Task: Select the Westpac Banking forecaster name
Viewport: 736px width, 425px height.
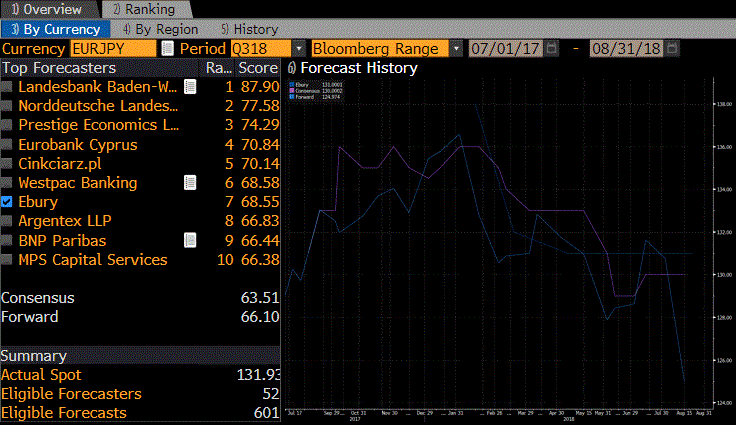Action: point(78,183)
